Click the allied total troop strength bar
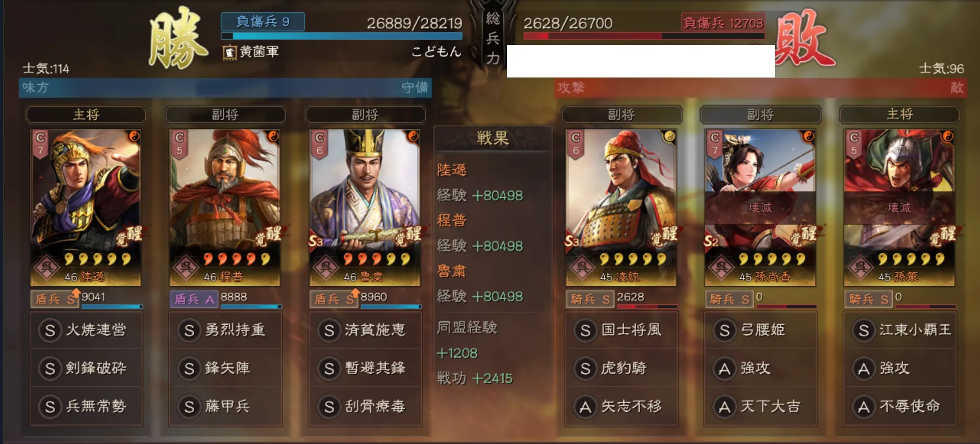Image resolution: width=980 pixels, height=444 pixels. (x=342, y=36)
